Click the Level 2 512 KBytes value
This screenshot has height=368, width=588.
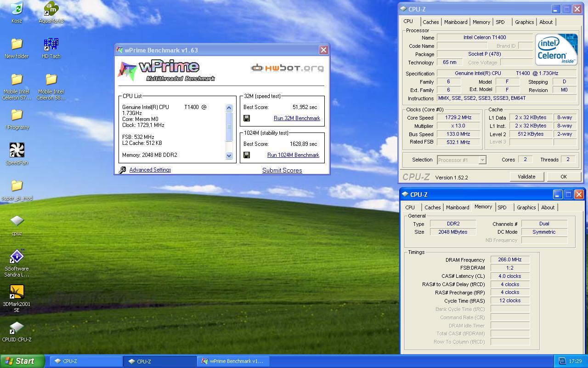pos(531,134)
